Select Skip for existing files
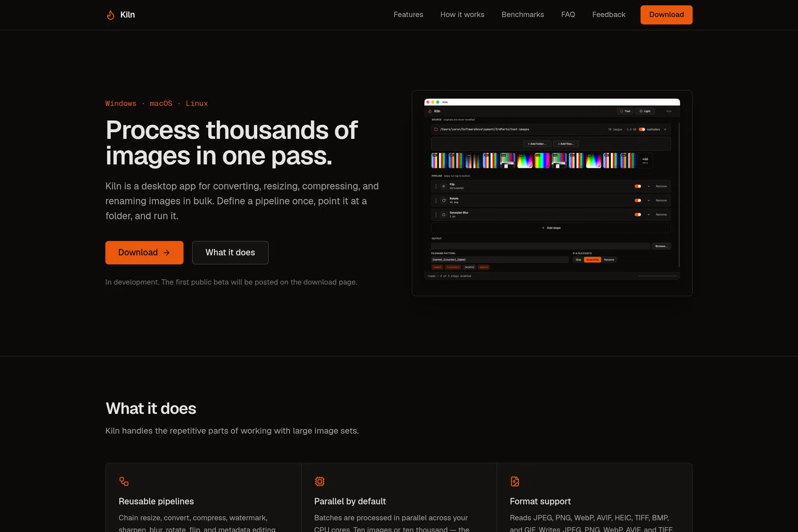 [579, 259]
